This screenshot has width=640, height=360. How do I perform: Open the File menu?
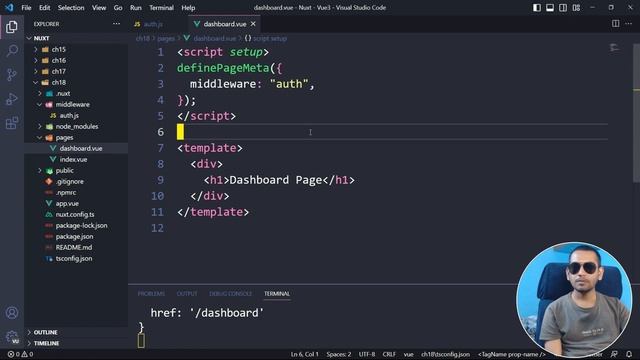26,8
